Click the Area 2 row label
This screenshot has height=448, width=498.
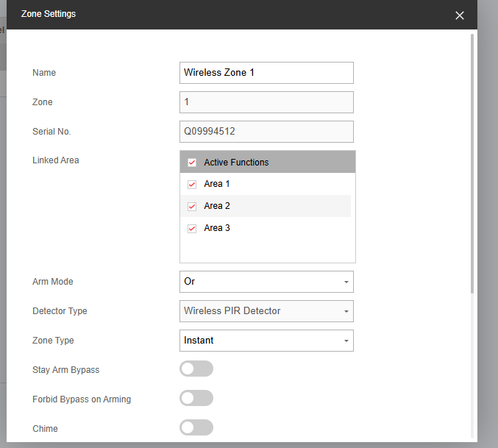point(217,207)
